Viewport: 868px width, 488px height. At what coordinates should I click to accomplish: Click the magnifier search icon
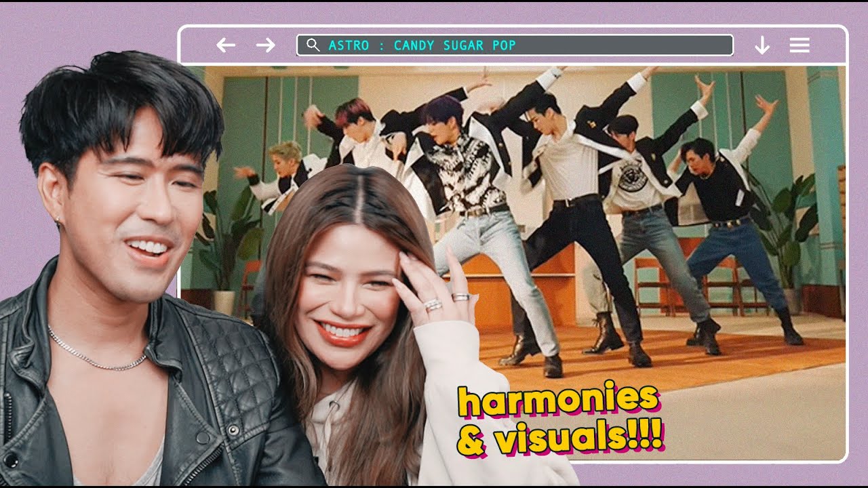pyautogui.click(x=313, y=45)
